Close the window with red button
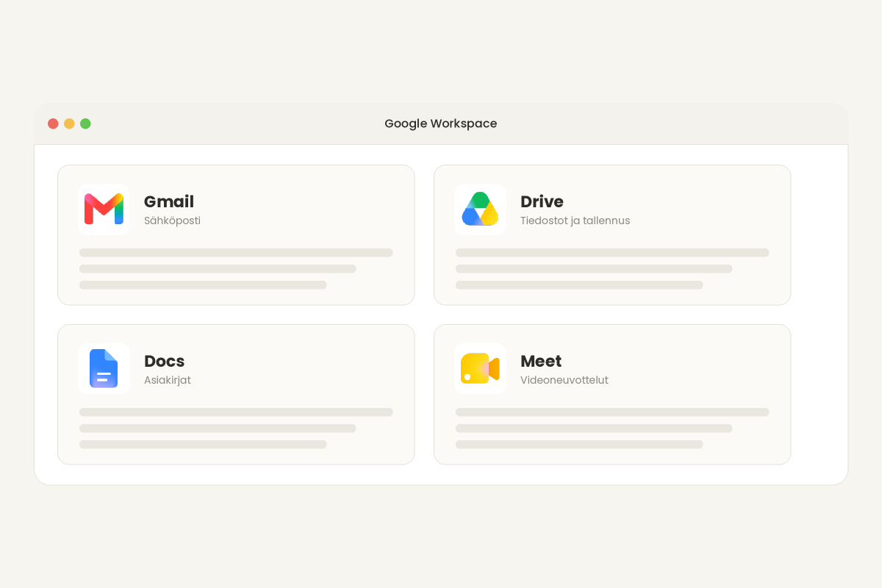Image resolution: width=882 pixels, height=588 pixels. pos(53,123)
